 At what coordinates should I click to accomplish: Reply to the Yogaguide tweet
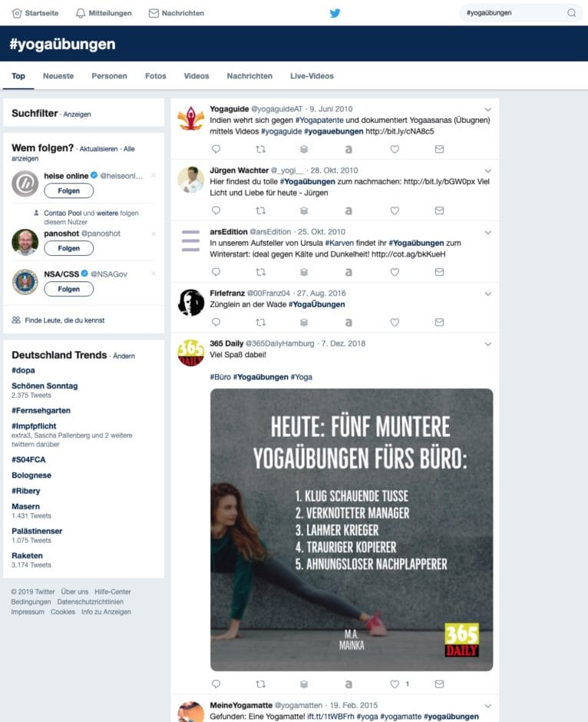216,149
